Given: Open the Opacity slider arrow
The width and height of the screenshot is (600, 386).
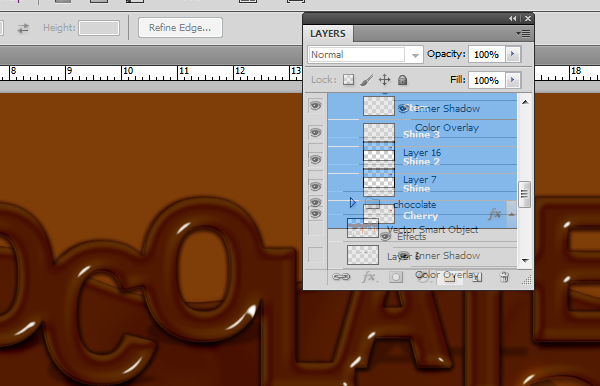Looking at the screenshot, I should (513, 54).
